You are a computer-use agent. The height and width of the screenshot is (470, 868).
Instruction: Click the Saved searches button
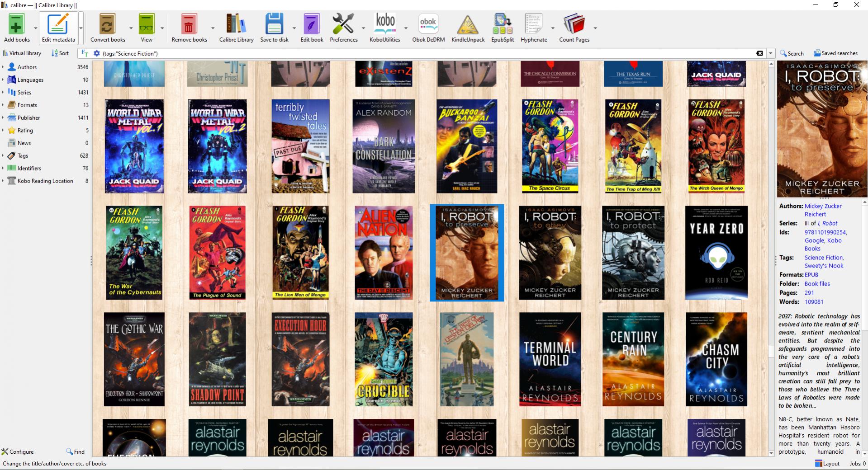click(835, 53)
